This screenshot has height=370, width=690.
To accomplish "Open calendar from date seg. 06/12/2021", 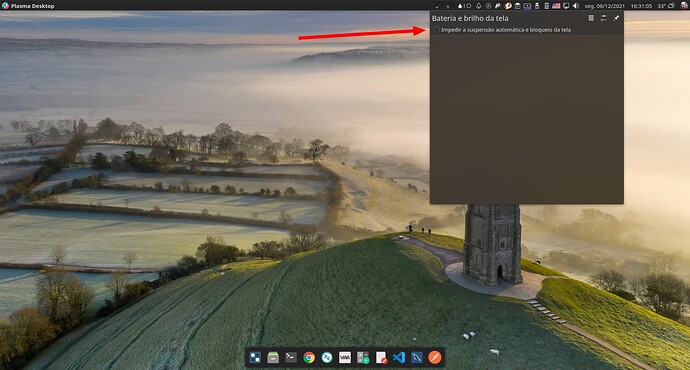I will click(604, 6).
